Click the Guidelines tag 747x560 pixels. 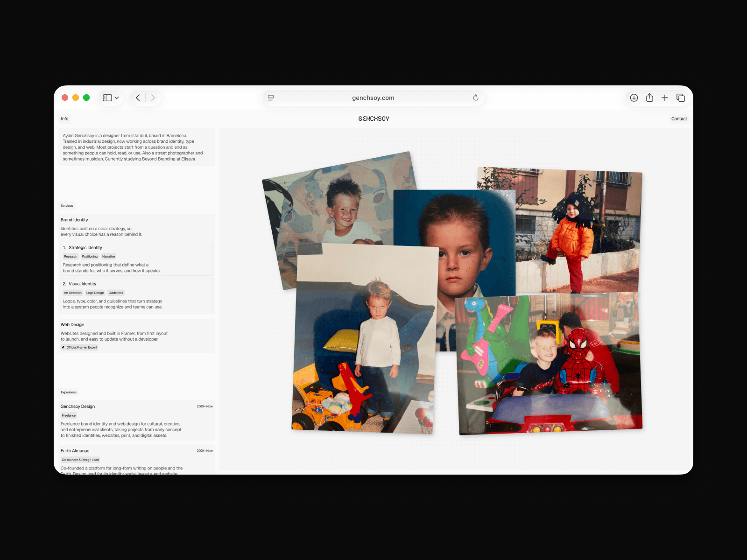click(116, 293)
